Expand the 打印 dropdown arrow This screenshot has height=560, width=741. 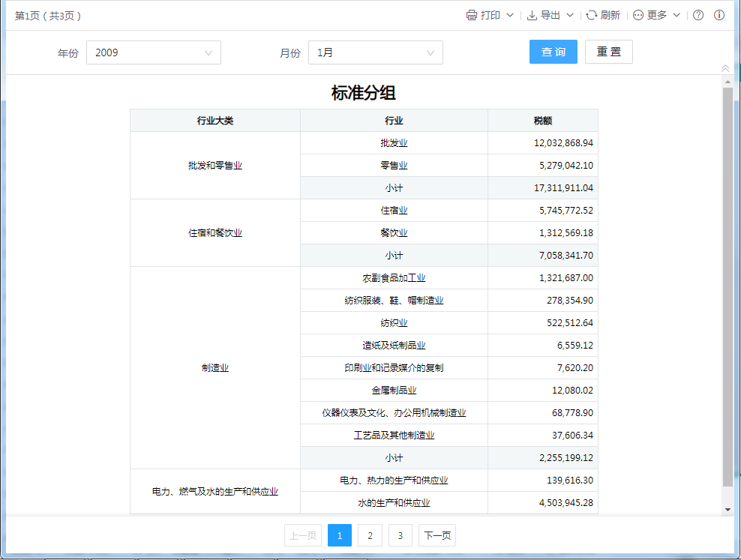(x=510, y=15)
